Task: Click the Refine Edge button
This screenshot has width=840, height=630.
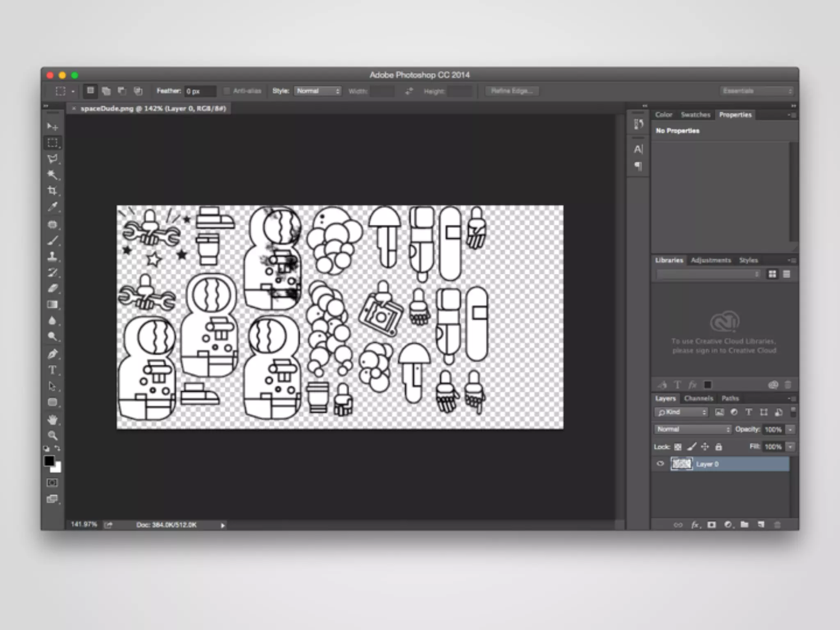Action: pyautogui.click(x=512, y=91)
